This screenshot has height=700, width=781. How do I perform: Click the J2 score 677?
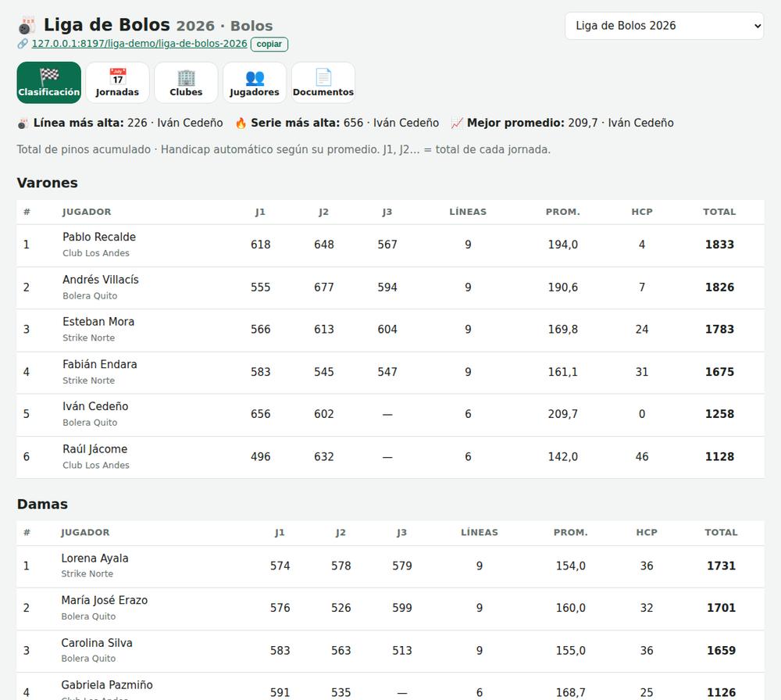point(324,287)
